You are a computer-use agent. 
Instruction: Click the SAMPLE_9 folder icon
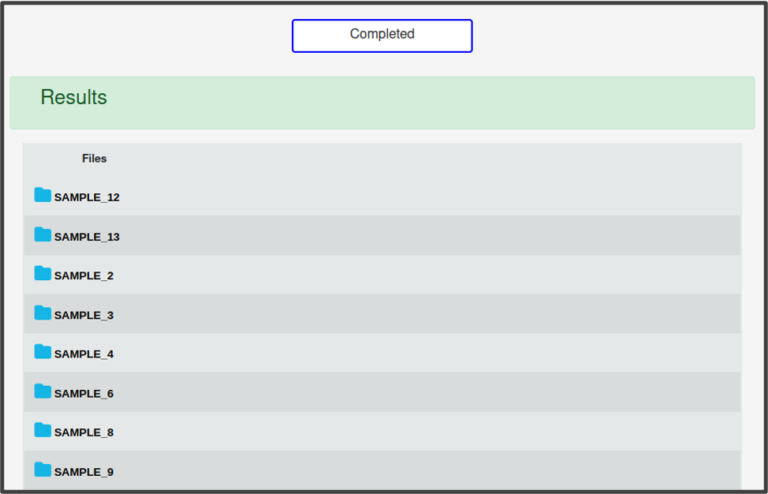click(x=42, y=470)
